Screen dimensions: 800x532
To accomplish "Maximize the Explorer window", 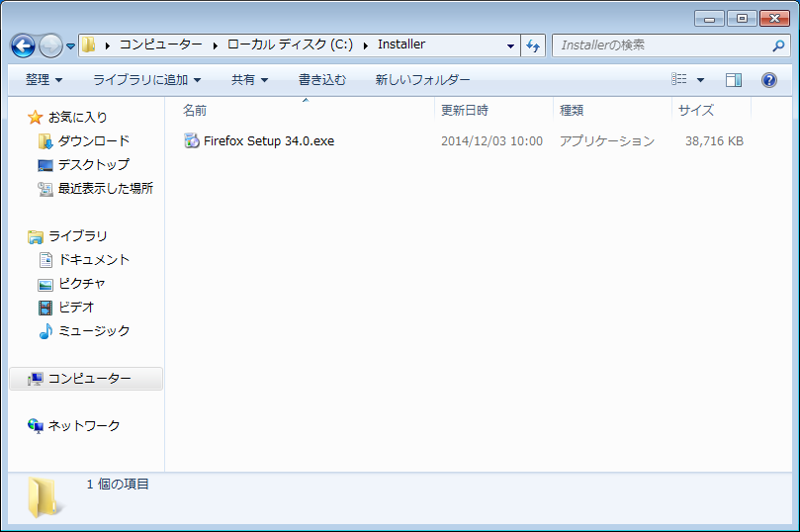I will [742, 19].
